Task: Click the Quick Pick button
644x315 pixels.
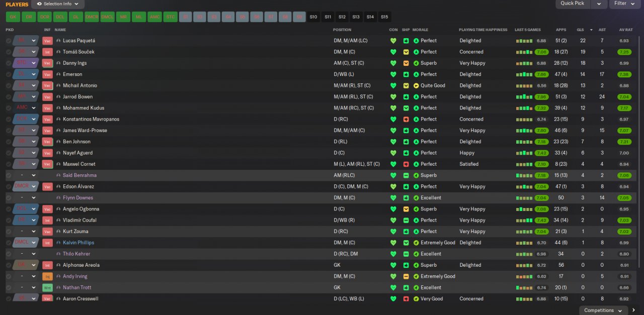Action: click(x=573, y=4)
